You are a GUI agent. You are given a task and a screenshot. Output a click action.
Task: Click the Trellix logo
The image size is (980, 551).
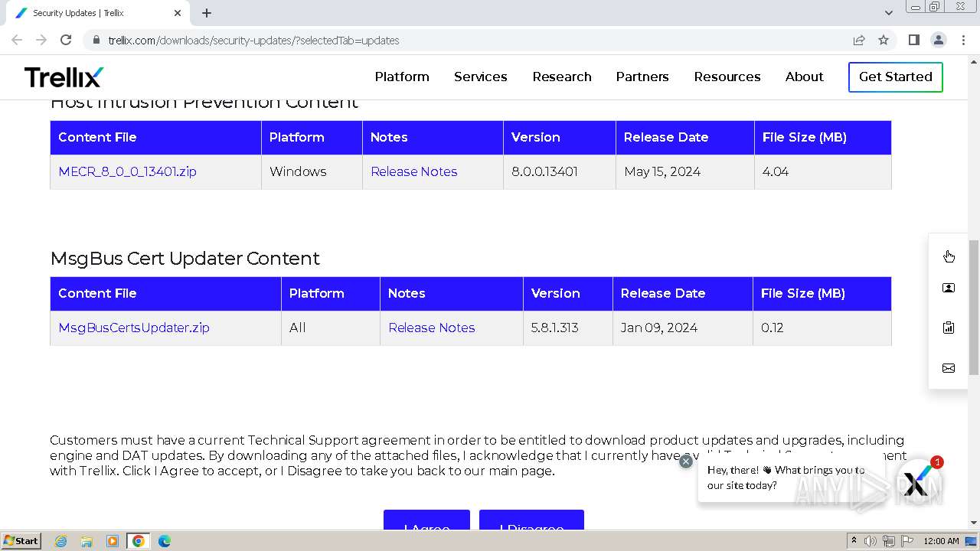click(64, 77)
